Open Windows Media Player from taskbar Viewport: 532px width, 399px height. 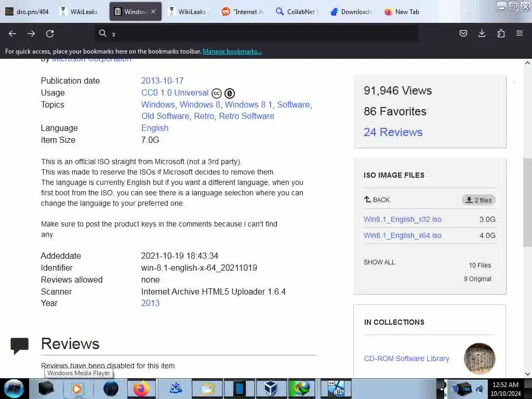pos(77,389)
